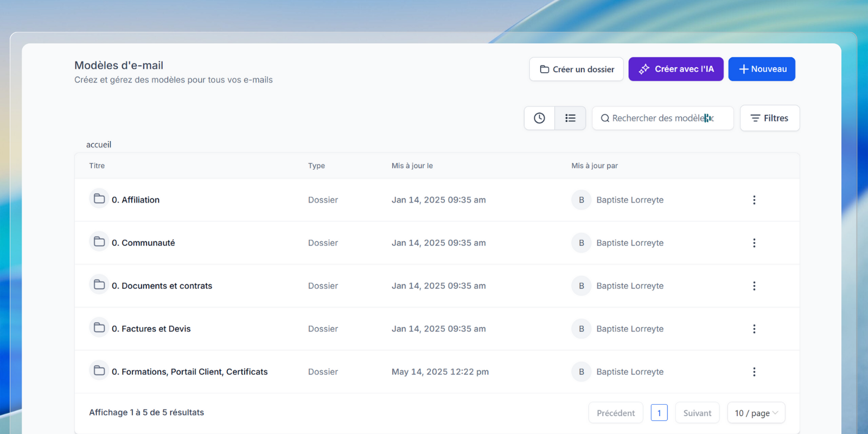Viewport: 868px width, 434px height.
Task: Click the accueil breadcrumb
Action: click(x=99, y=144)
